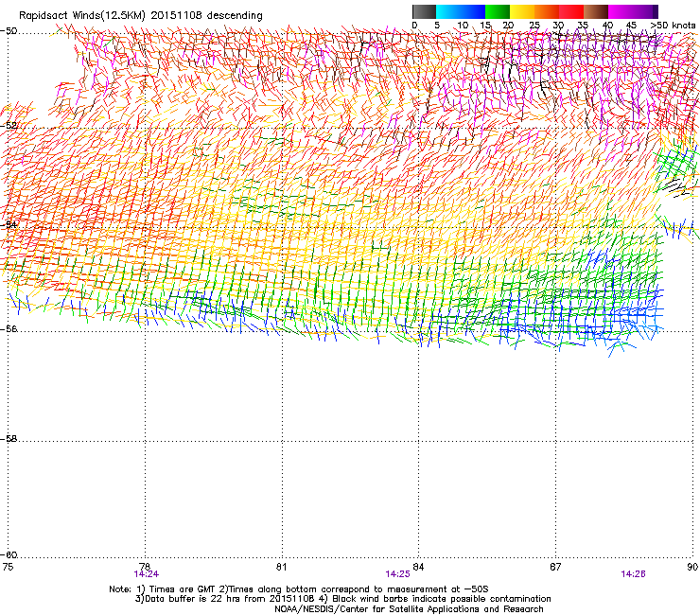
Task: Click the green 15-20 knots legend segment
Action: [498, 11]
